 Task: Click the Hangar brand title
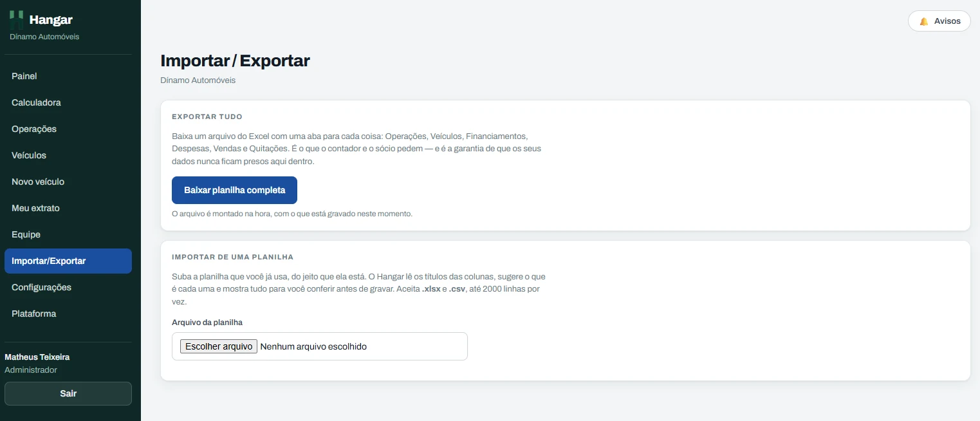51,20
